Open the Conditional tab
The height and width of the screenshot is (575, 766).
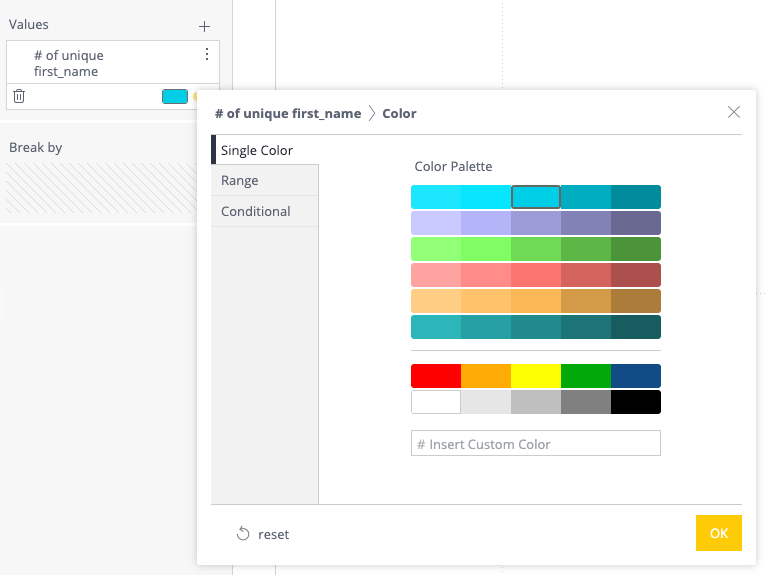tap(256, 211)
